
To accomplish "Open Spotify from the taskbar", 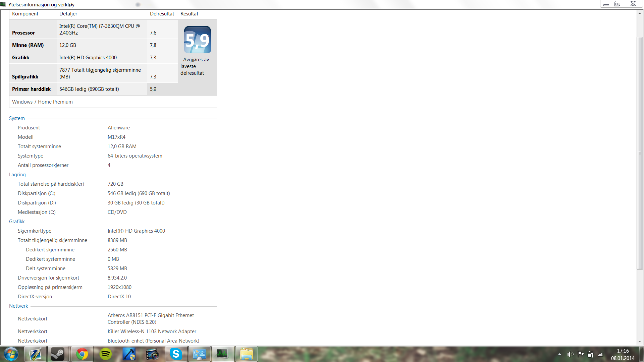I will pyautogui.click(x=106, y=354).
